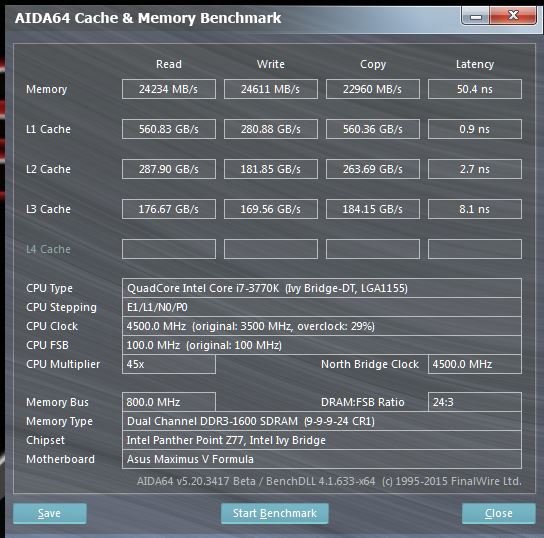Click L3 Cache read 176.67 GB/s
The width and height of the screenshot is (544, 538).
click(x=169, y=209)
